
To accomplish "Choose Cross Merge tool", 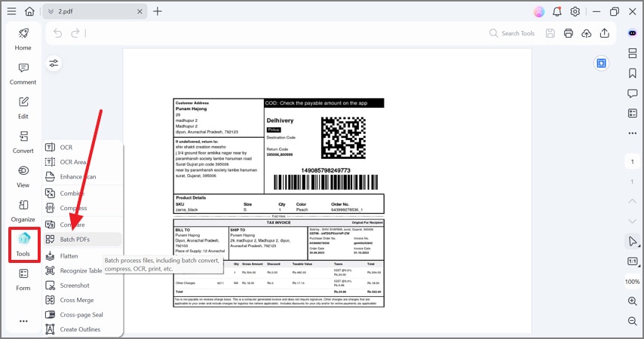I will click(82, 300).
